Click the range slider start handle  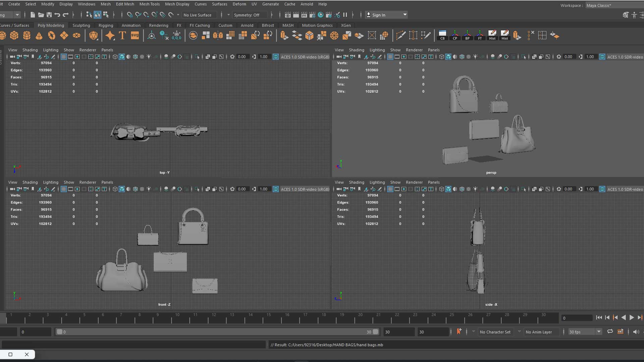[59, 332]
